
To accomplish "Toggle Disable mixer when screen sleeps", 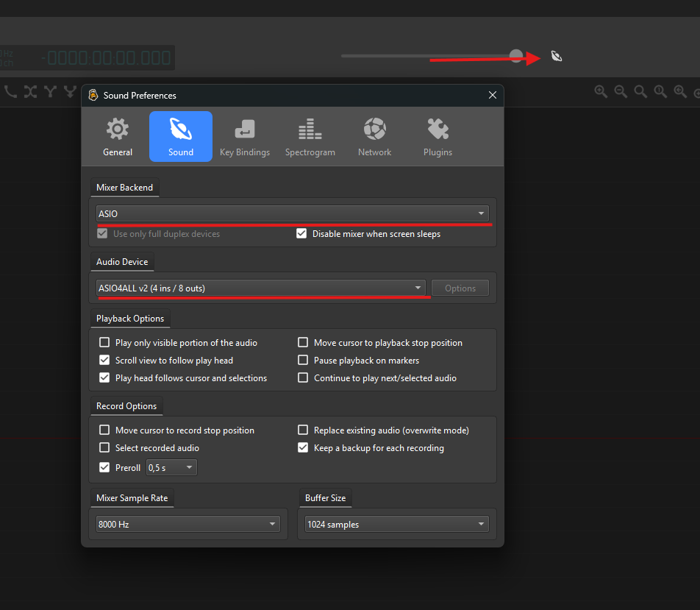I will [301, 234].
